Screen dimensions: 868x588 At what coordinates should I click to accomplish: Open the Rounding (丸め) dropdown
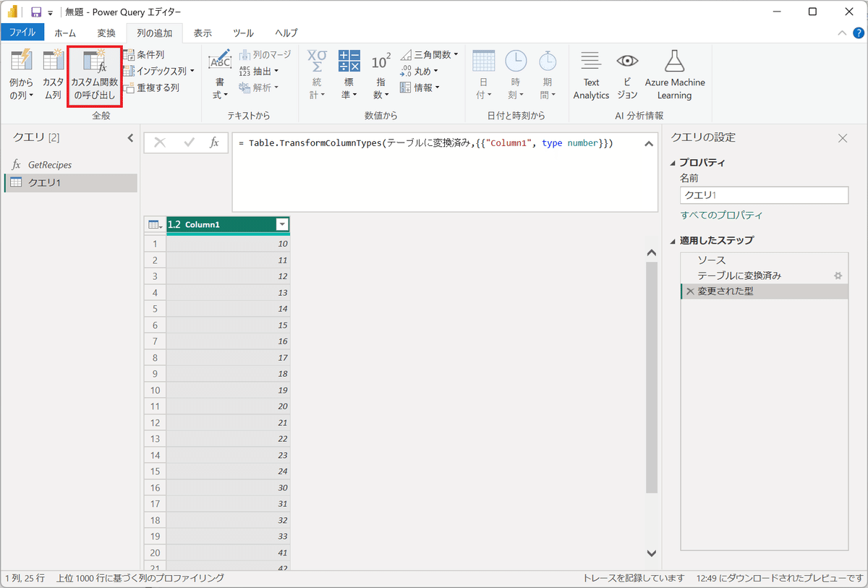[419, 71]
